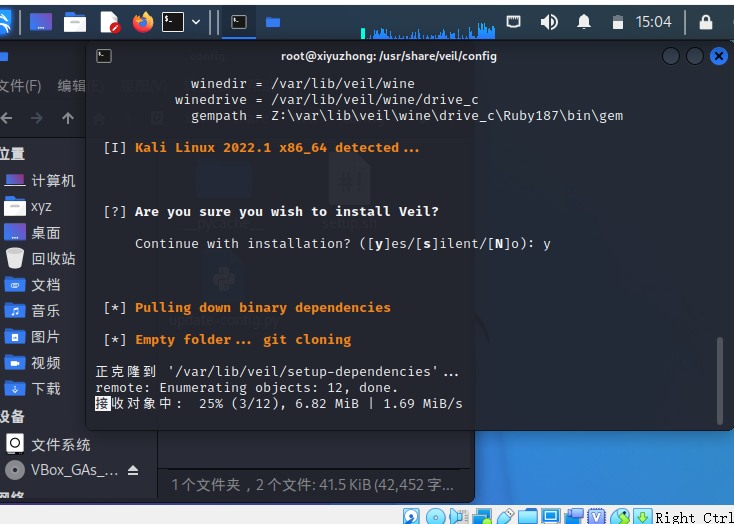The height and width of the screenshot is (524, 734).
Task: Launch the terminal emulator panel launcher
Action: [173, 22]
